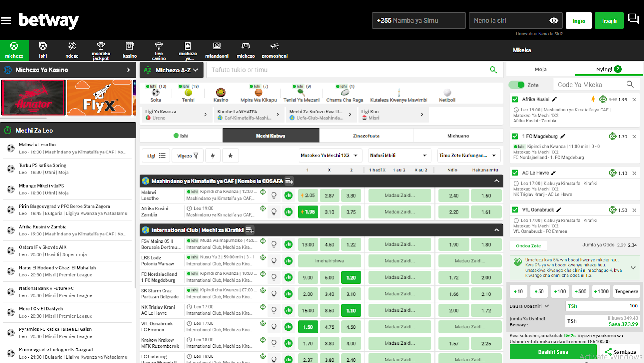Select Mpira Wa Kikapu basketball icon
Viewport: 644px width, 363px height.
(258, 93)
